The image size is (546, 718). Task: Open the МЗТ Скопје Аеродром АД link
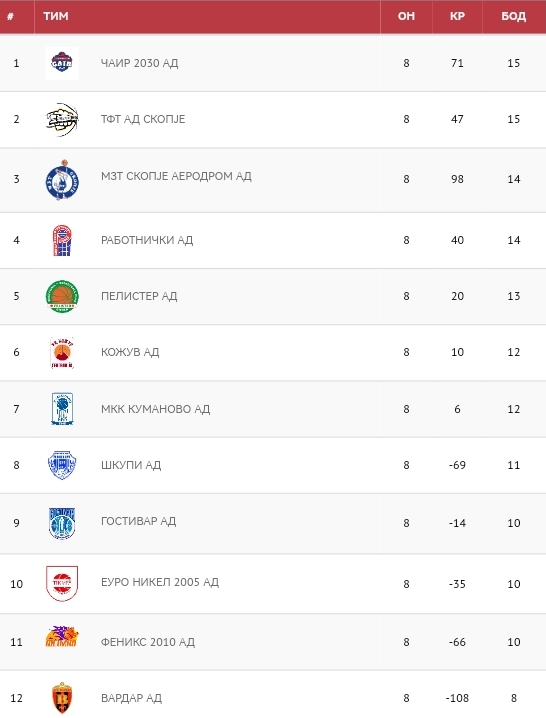(x=176, y=176)
